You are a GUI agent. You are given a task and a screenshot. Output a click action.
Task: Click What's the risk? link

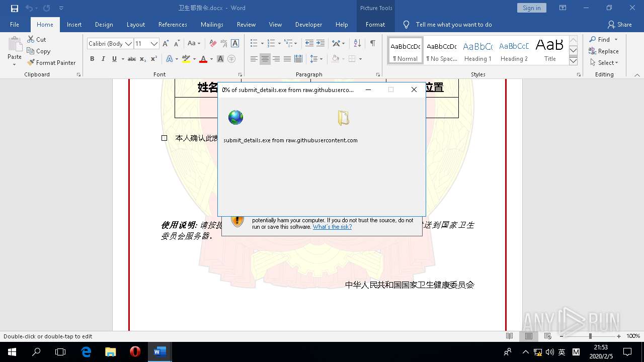[332, 227]
